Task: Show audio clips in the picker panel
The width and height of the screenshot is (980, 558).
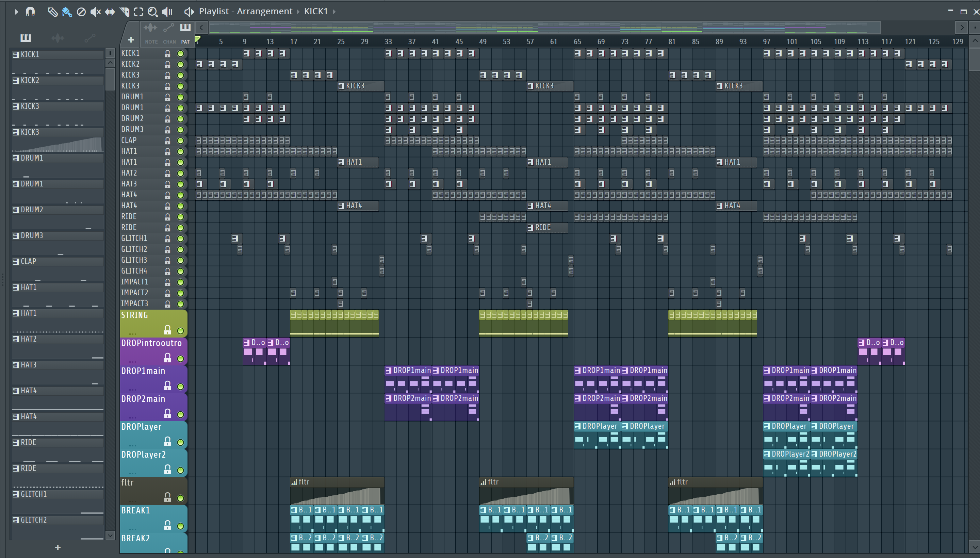Action: point(58,37)
